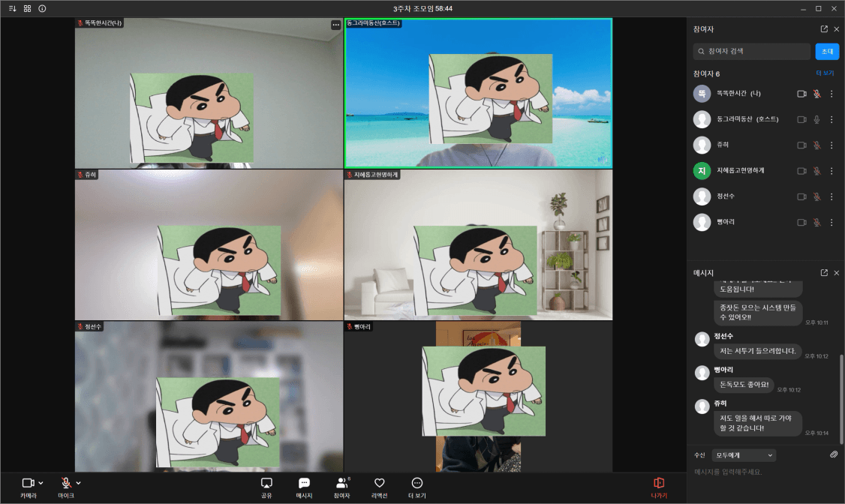Expand camera options arrow
The width and height of the screenshot is (845, 504).
click(41, 483)
